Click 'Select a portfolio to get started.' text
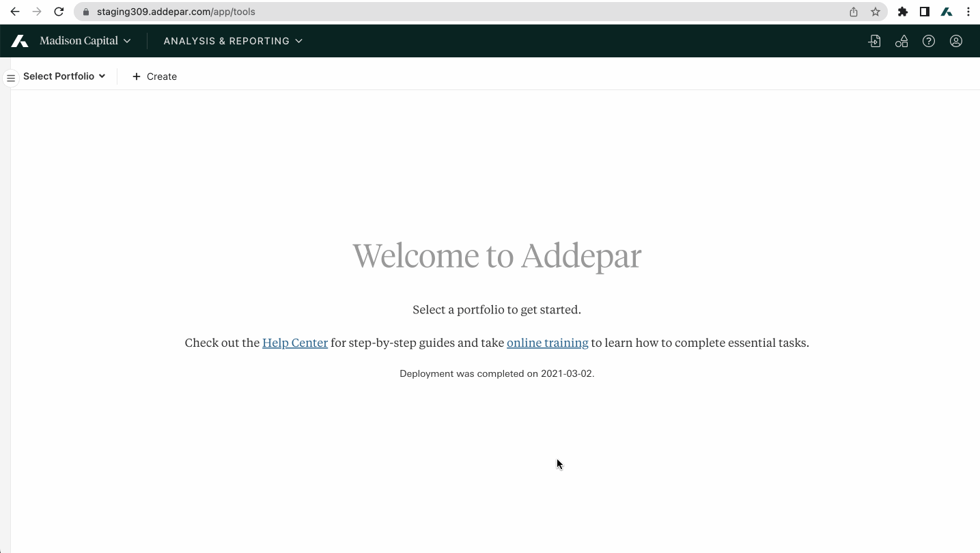Viewport: 980px width, 553px height. (x=496, y=310)
